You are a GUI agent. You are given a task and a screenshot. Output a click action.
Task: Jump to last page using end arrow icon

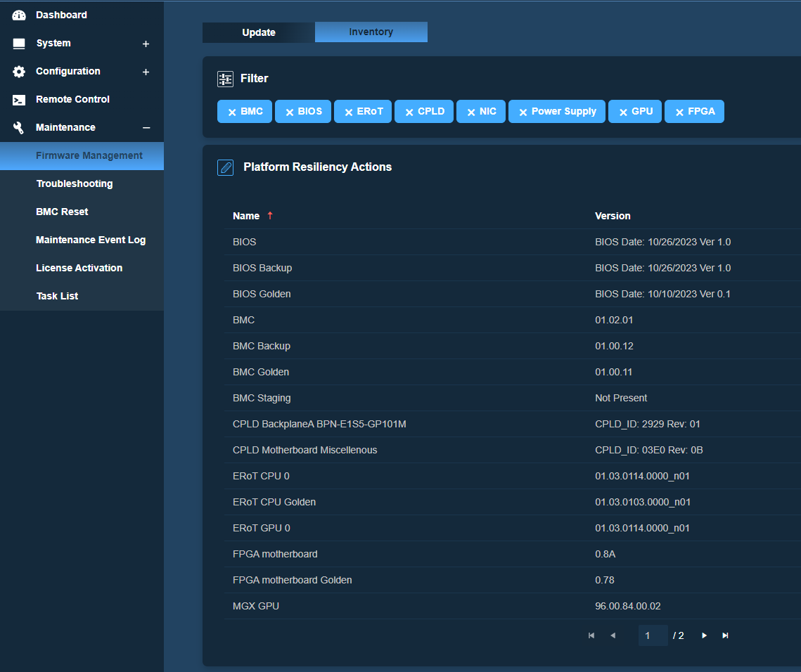(725, 635)
